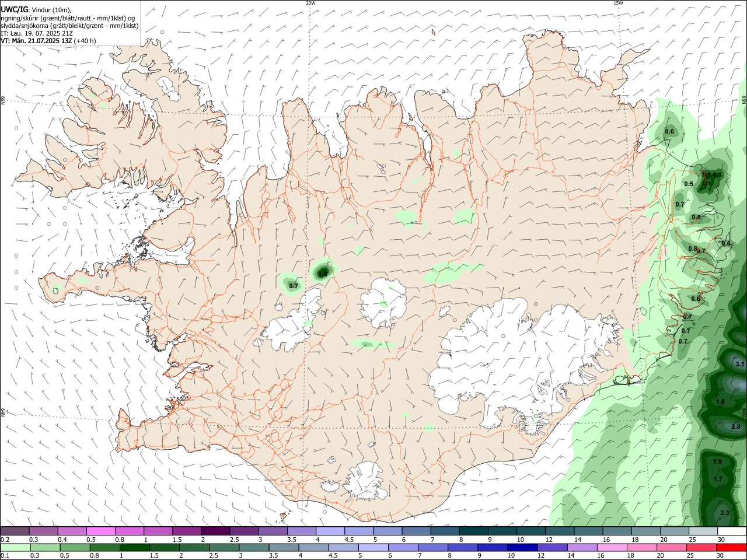Click the 'Vindur (10m)' label in header
This screenshot has width=747, height=560.
pos(51,10)
